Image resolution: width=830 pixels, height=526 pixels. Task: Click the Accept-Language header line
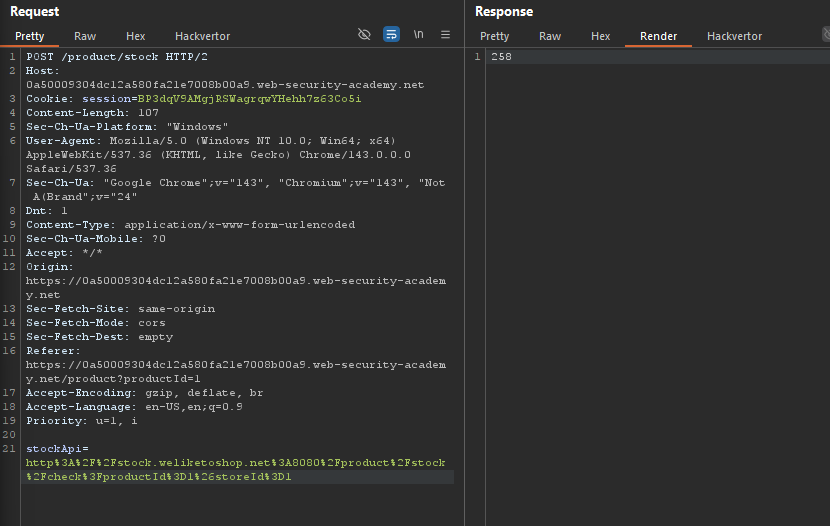134,407
